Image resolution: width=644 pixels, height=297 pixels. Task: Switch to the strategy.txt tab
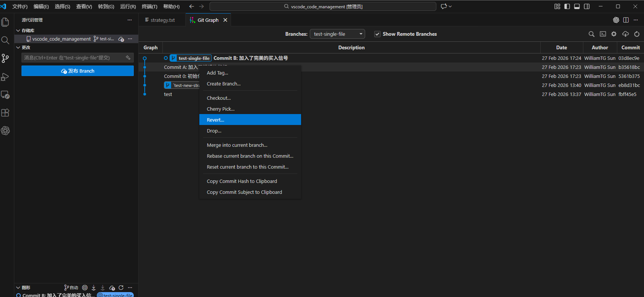point(162,20)
